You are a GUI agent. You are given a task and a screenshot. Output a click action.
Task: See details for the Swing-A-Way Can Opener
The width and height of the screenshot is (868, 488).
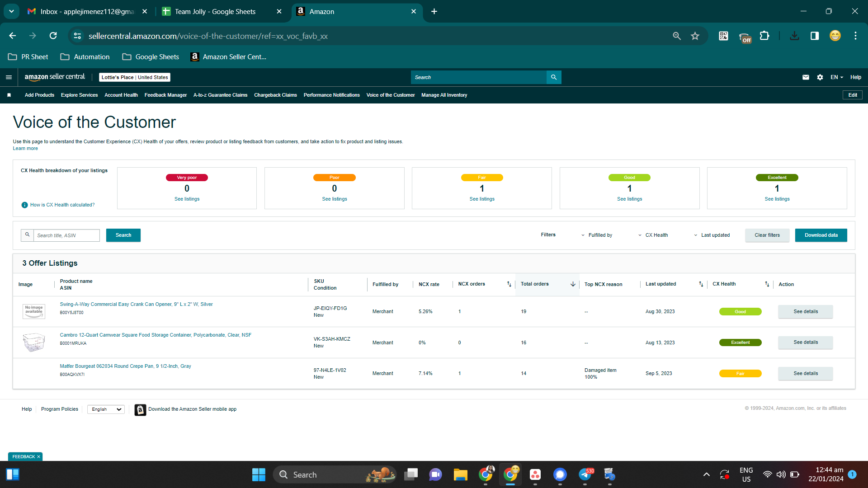(x=806, y=312)
